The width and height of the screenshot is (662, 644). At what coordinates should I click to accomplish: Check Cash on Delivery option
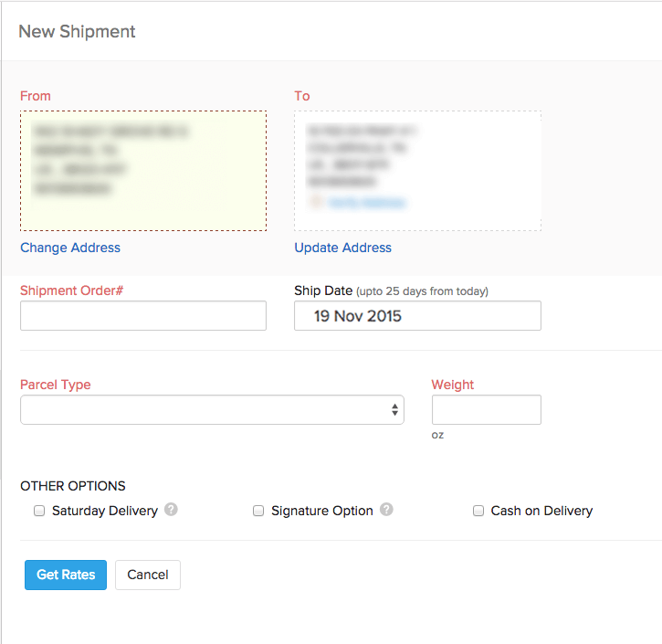click(478, 511)
